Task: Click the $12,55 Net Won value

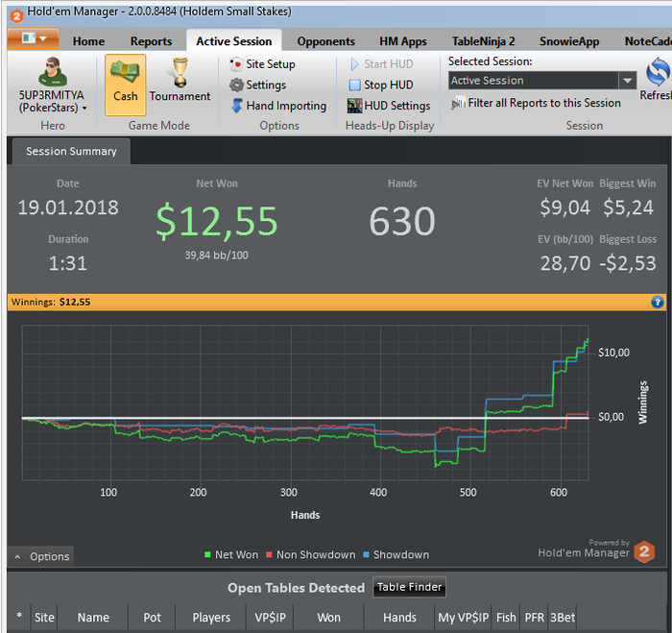Action: pos(217,221)
